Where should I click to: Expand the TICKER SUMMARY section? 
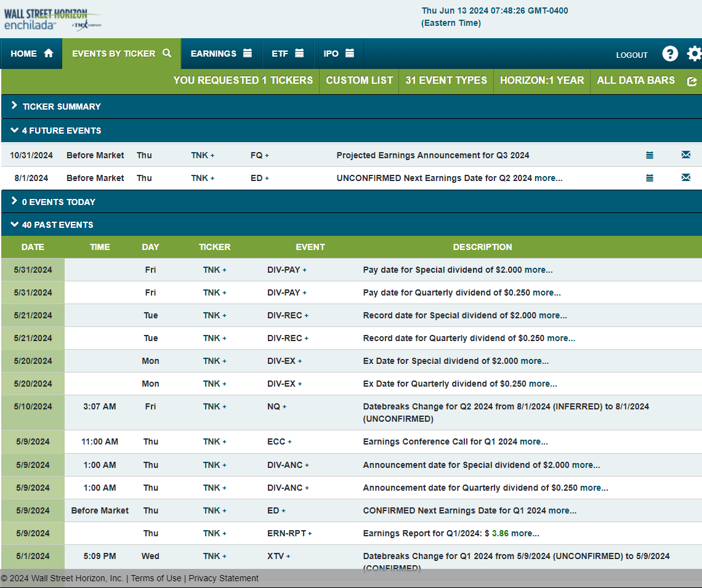[14, 105]
